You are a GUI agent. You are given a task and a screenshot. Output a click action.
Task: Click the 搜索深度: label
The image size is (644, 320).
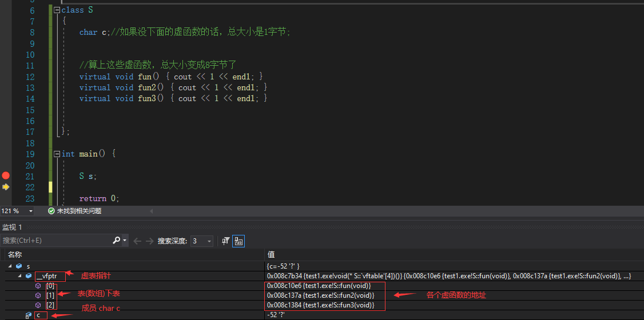tap(172, 241)
